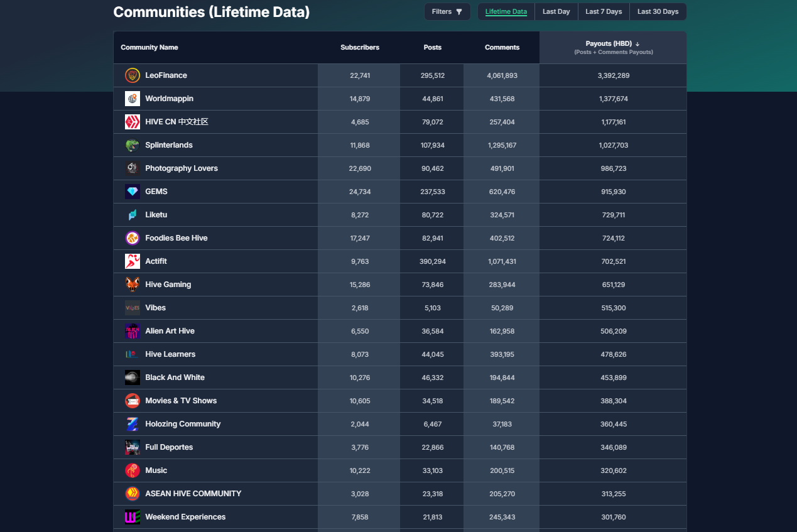Open the Actifit community link
The height and width of the screenshot is (532, 797).
click(156, 261)
